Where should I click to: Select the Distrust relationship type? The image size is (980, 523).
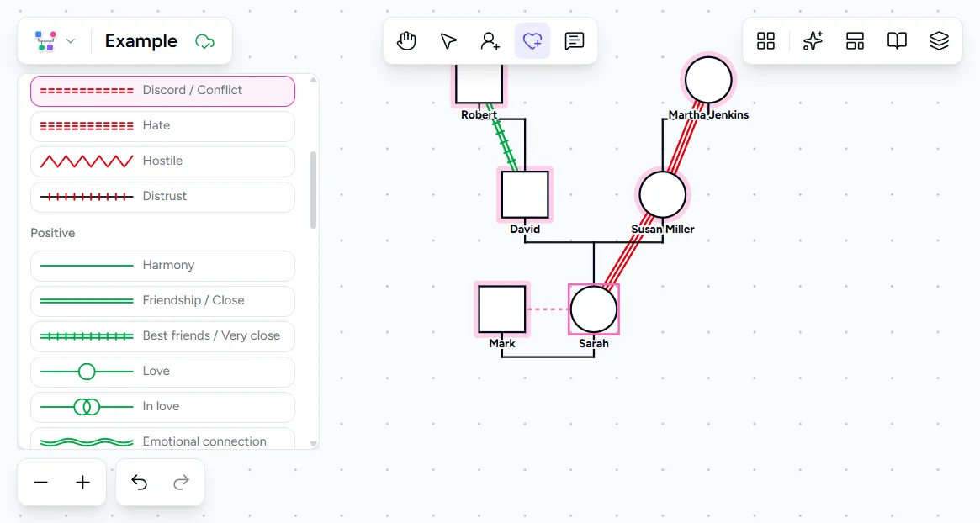(162, 197)
